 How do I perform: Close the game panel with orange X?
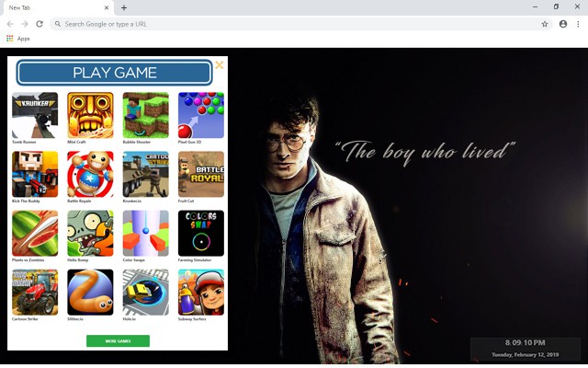[220, 65]
